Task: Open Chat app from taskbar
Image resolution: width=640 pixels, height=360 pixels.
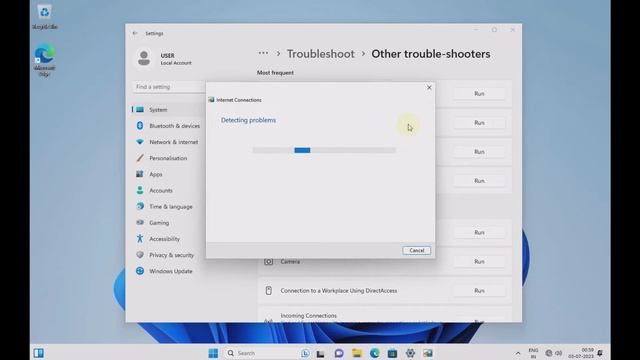Action: (339, 353)
